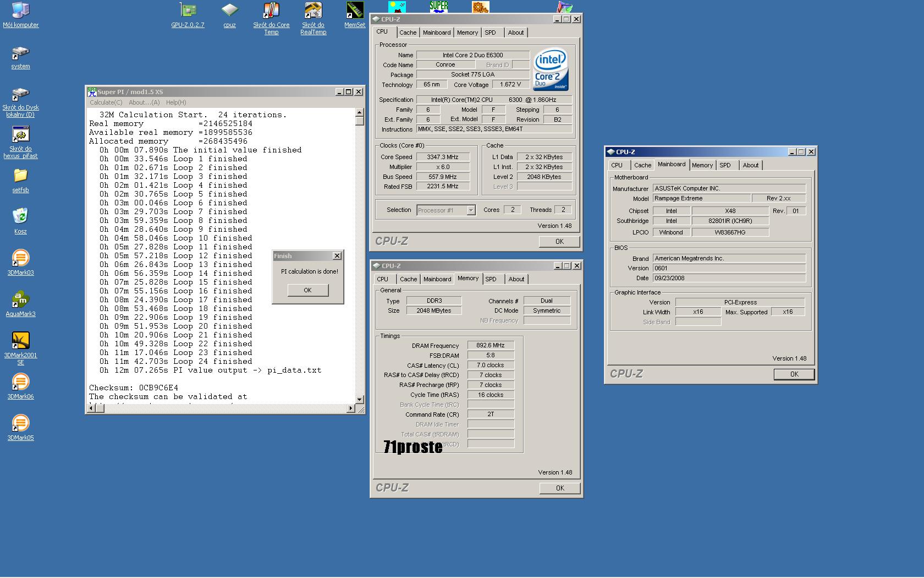Switch to SPD tab in Memory window
The height and width of the screenshot is (578, 924).
tap(491, 279)
